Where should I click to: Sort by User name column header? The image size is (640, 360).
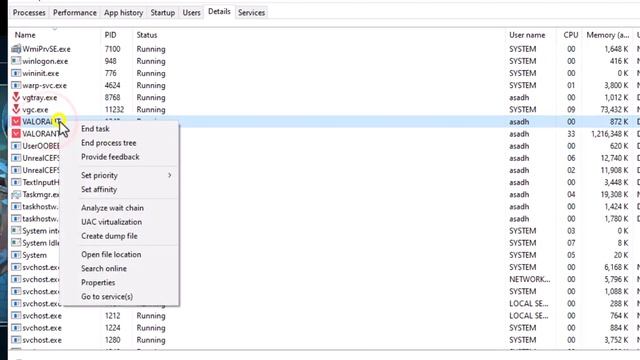pyautogui.click(x=527, y=36)
